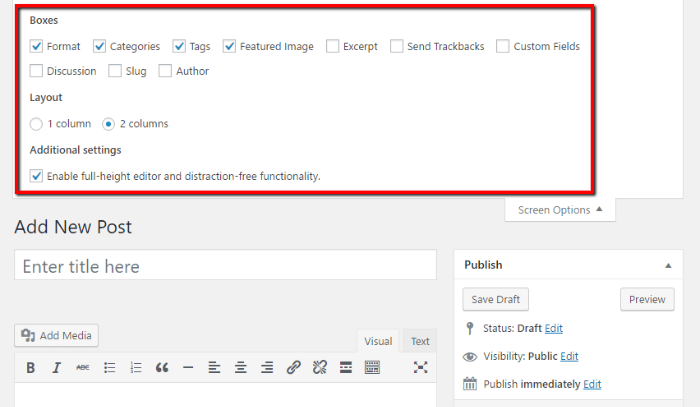This screenshot has width=700, height=407.
Task: Collapse the Publish box with its arrow
Action: point(668,265)
